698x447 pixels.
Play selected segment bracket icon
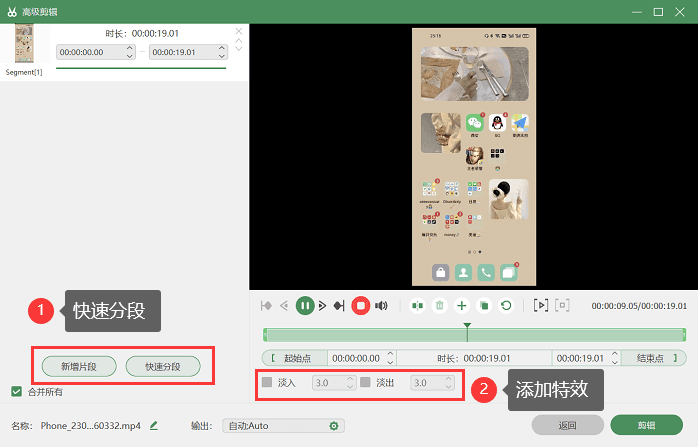coord(541,305)
